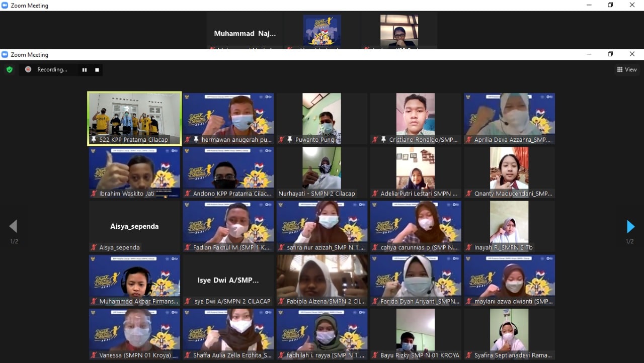644x363 pixels.
Task: Select Muhammad Naj... tile in top strip
Action: tap(245, 31)
